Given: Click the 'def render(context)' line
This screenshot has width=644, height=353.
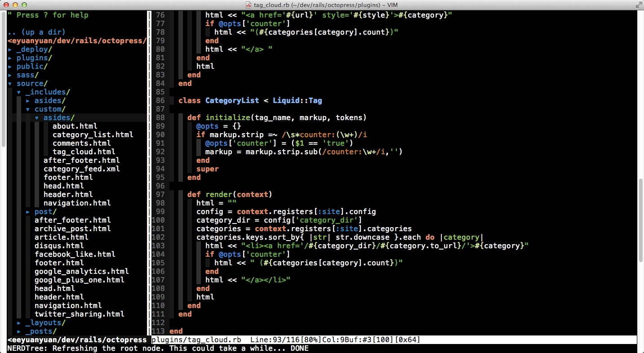Looking at the screenshot, I should tap(230, 195).
